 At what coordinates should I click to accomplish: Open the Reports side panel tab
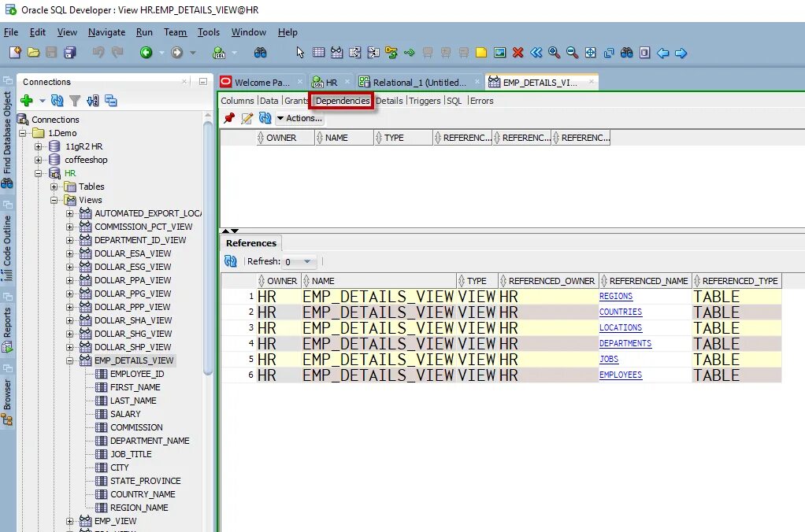(x=7, y=330)
